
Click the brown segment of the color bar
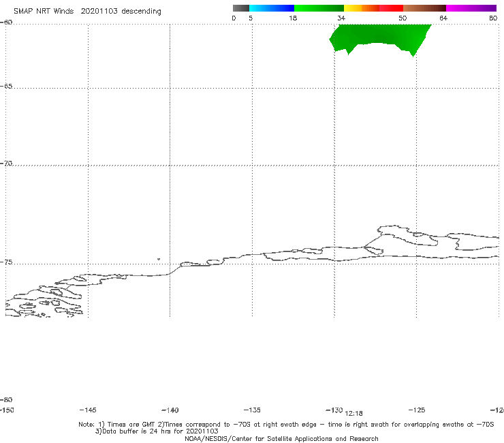pyautogui.click(x=424, y=8)
